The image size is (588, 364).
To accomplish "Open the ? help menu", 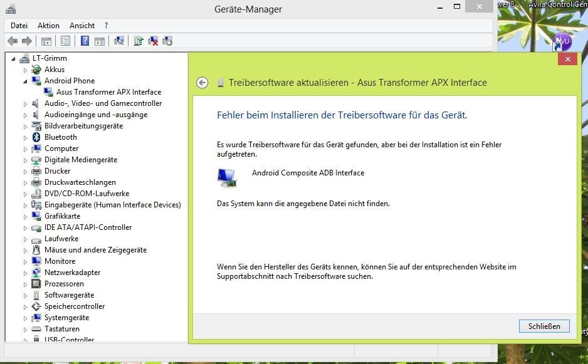I will click(x=106, y=26).
